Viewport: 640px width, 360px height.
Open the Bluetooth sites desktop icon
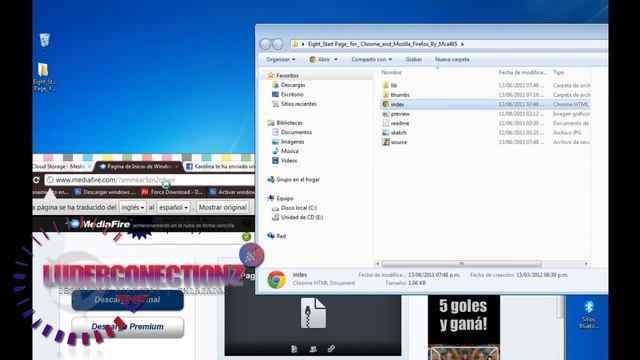click(588, 315)
